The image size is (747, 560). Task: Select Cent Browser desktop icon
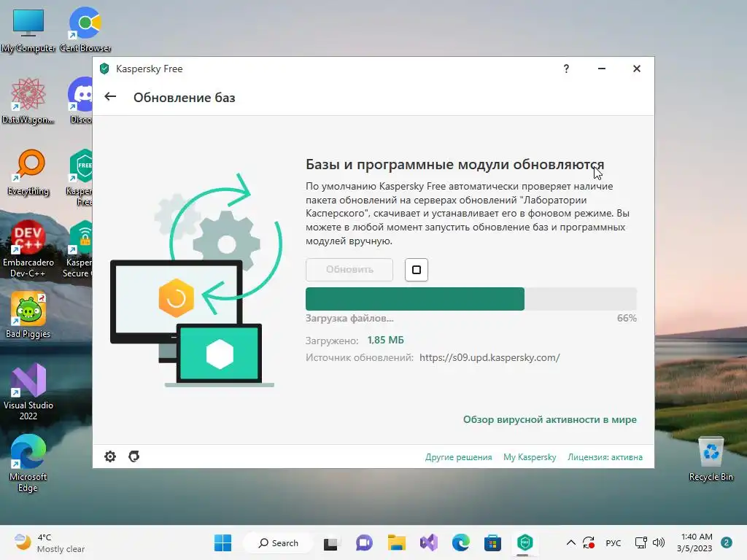click(85, 31)
